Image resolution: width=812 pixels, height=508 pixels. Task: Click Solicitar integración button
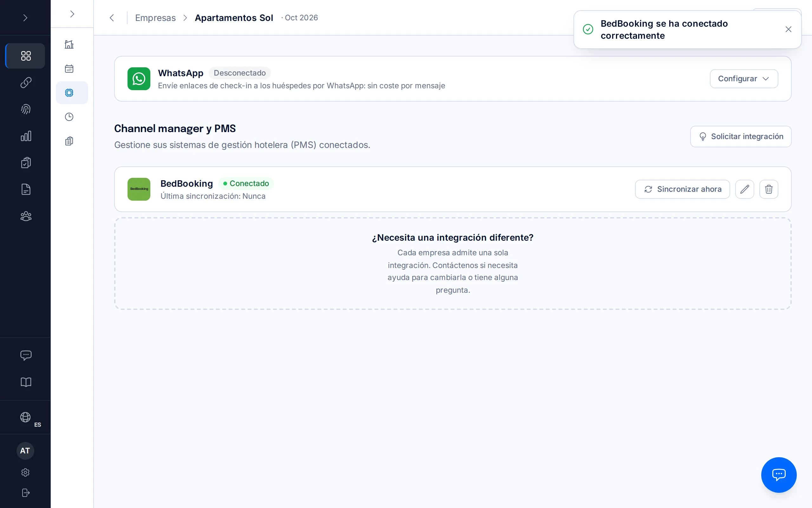pos(741,137)
